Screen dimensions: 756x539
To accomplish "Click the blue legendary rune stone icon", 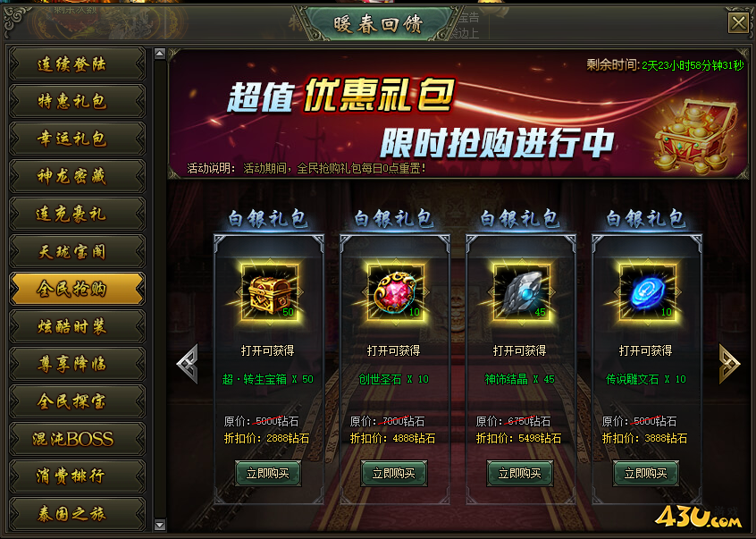I will 647,292.
